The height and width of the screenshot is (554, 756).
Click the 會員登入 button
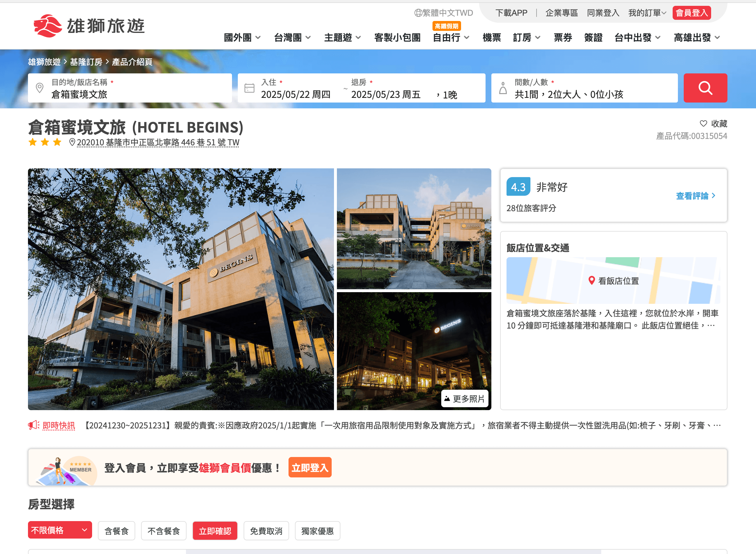pyautogui.click(x=692, y=13)
